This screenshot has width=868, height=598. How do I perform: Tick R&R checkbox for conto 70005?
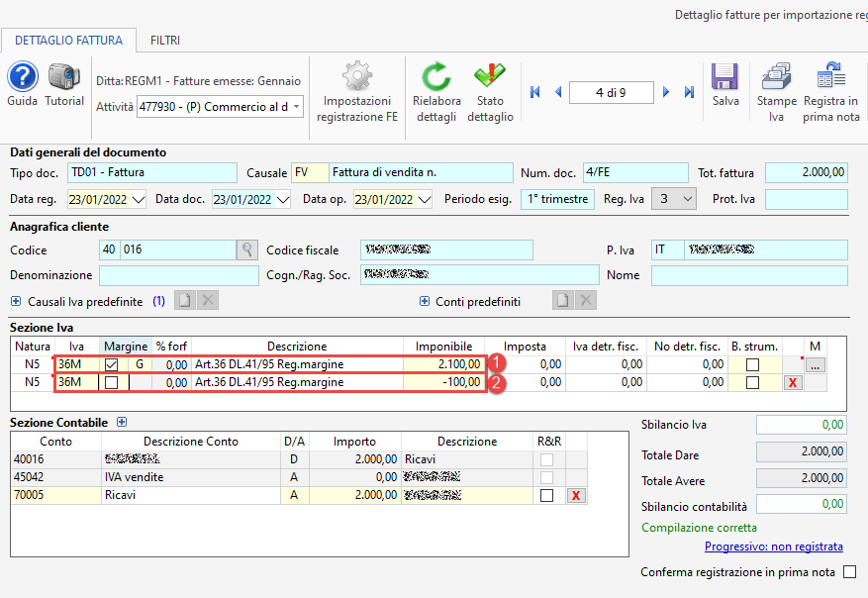(x=546, y=496)
